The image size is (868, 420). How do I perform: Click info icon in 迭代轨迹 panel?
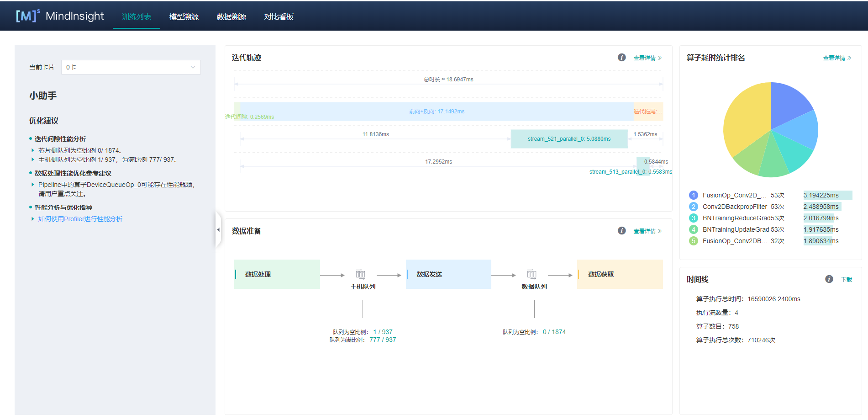[x=621, y=58]
